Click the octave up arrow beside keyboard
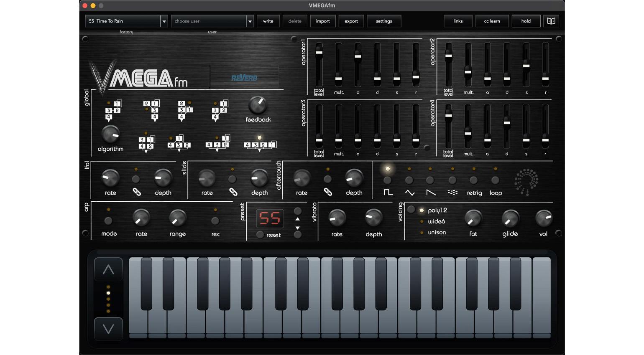The width and height of the screenshot is (644, 355). (x=108, y=269)
